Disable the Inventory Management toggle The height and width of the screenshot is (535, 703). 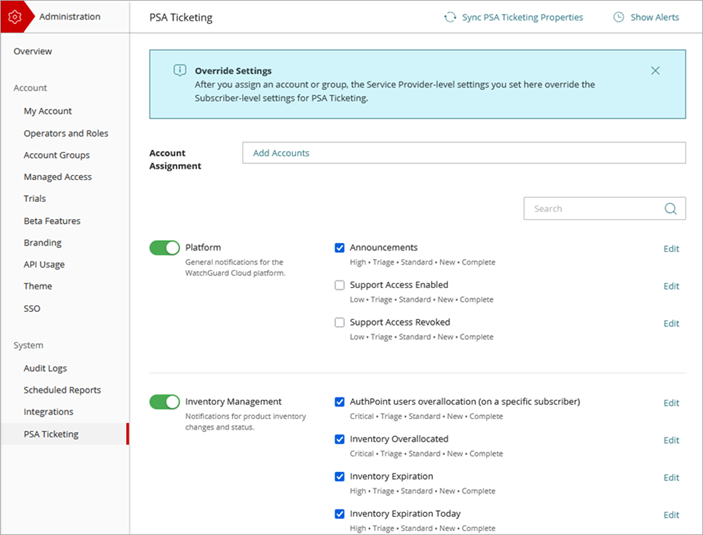164,402
